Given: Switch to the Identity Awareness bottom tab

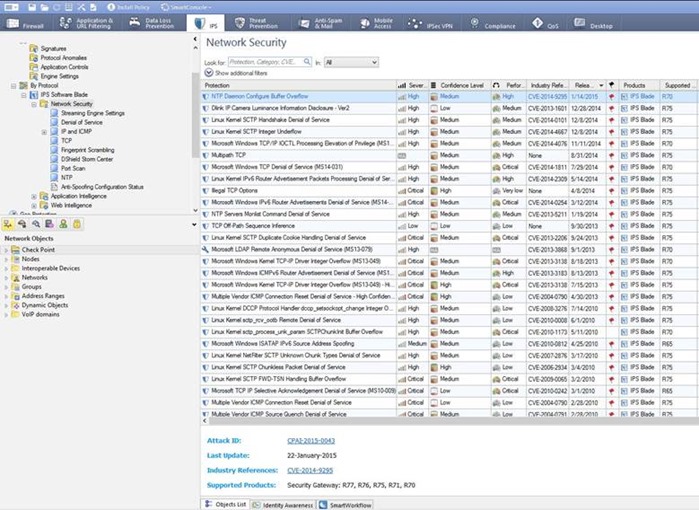Looking at the screenshot, I should coord(283,505).
